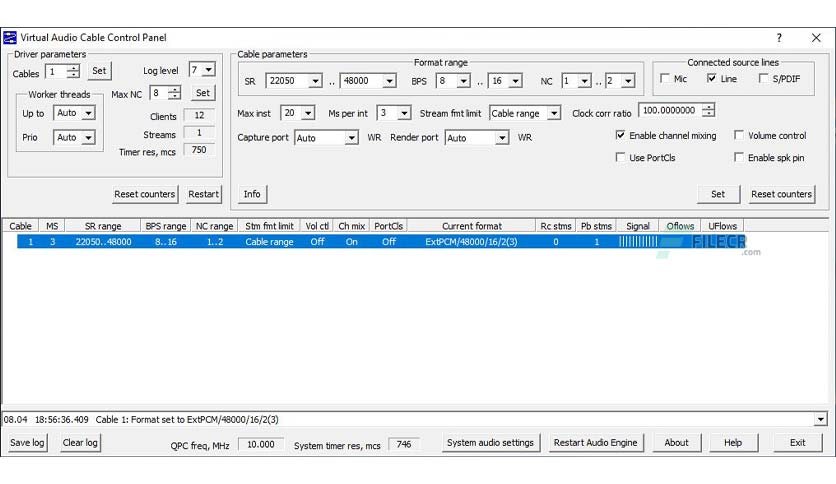
Task: Click the Clear log button
Action: 80,442
